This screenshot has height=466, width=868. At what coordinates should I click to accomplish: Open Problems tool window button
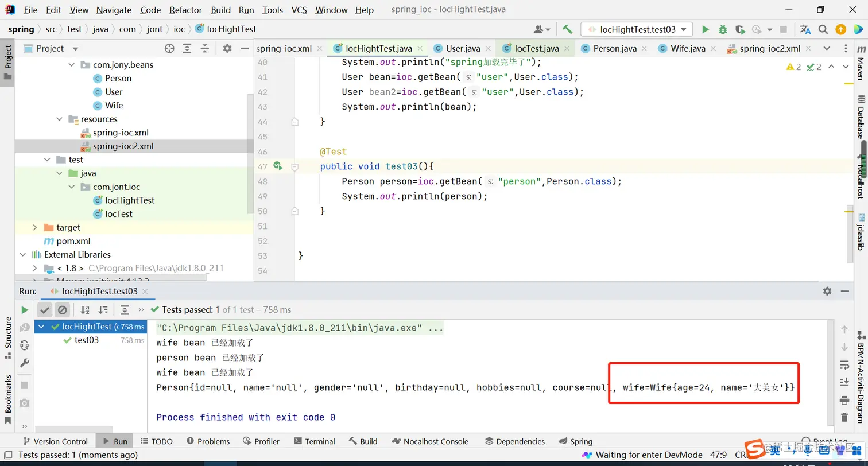(208, 441)
